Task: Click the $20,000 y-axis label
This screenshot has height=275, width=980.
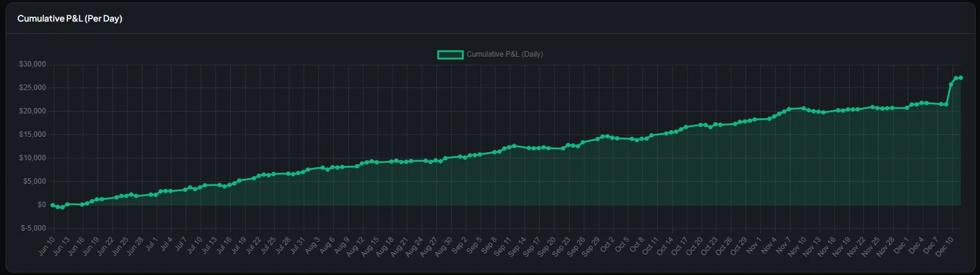Action: click(33, 111)
